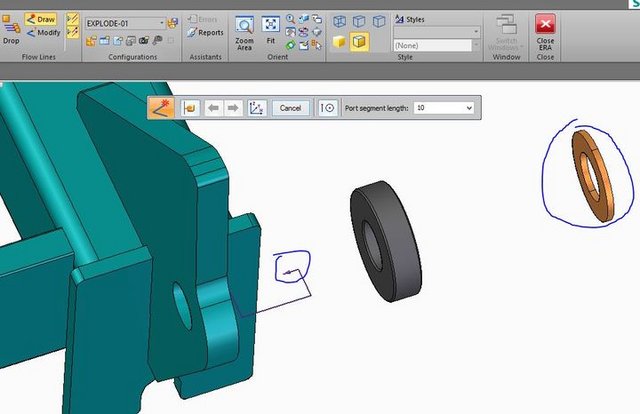The image size is (640, 414).
Task: Click the Cancel button in command bar
Action: (291, 108)
